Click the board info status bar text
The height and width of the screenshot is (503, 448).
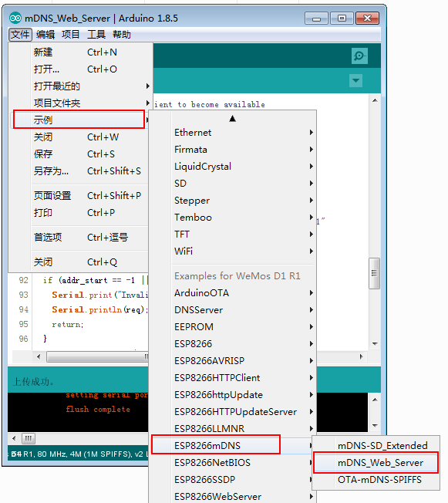[79, 454]
